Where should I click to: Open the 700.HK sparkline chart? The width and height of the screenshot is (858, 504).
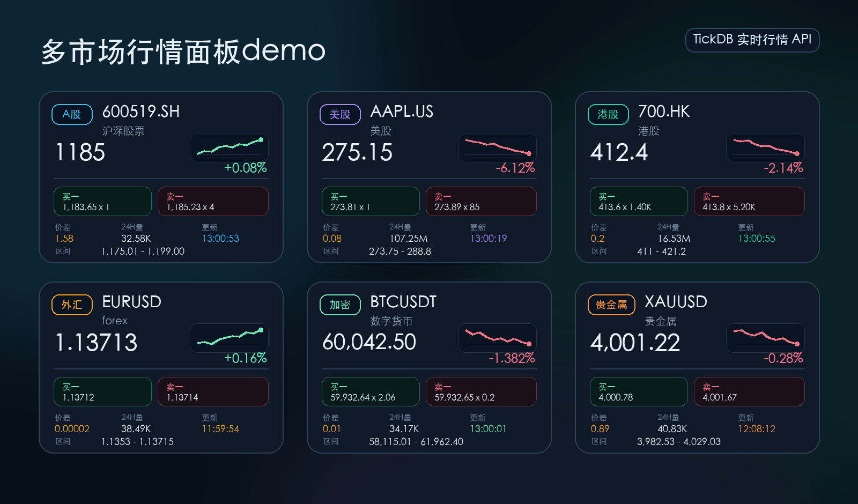point(766,147)
